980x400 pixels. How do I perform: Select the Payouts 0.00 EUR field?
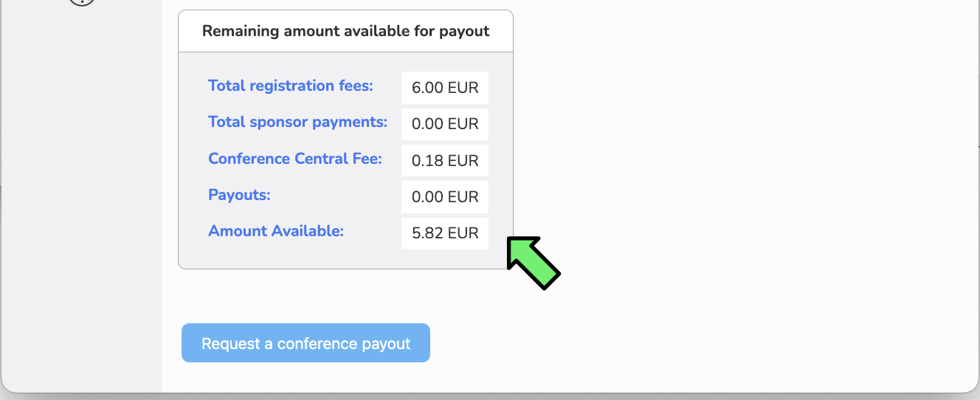(445, 197)
